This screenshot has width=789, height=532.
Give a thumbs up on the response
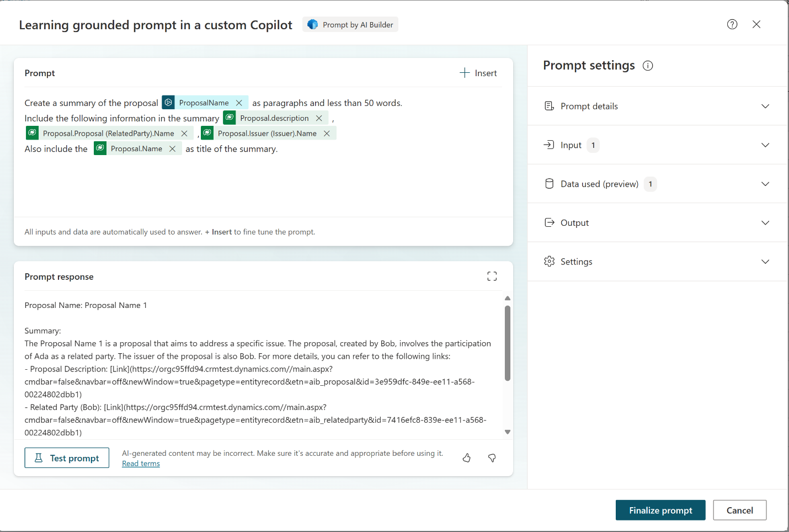[466, 458]
